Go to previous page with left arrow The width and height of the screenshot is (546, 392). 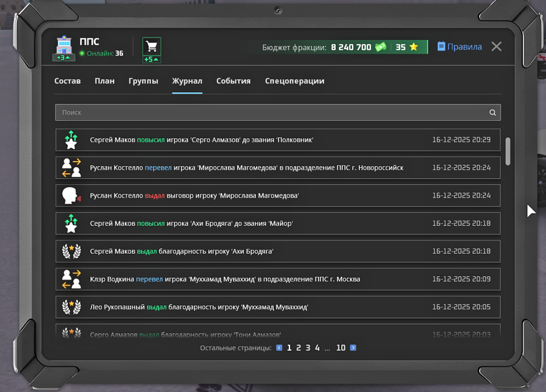point(279,348)
